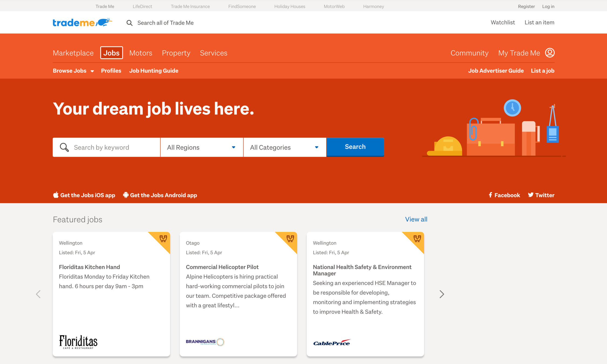Click the List a job link
The image size is (607, 364).
point(543,71)
